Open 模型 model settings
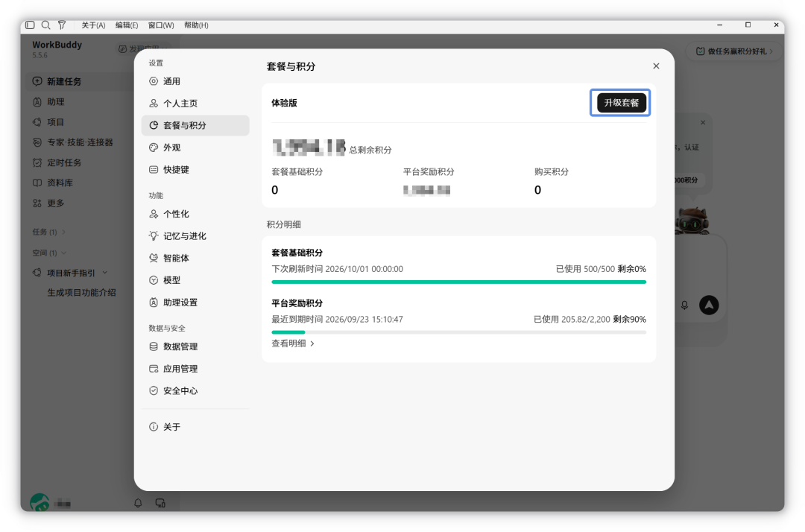The height and width of the screenshot is (532, 805). (195, 280)
